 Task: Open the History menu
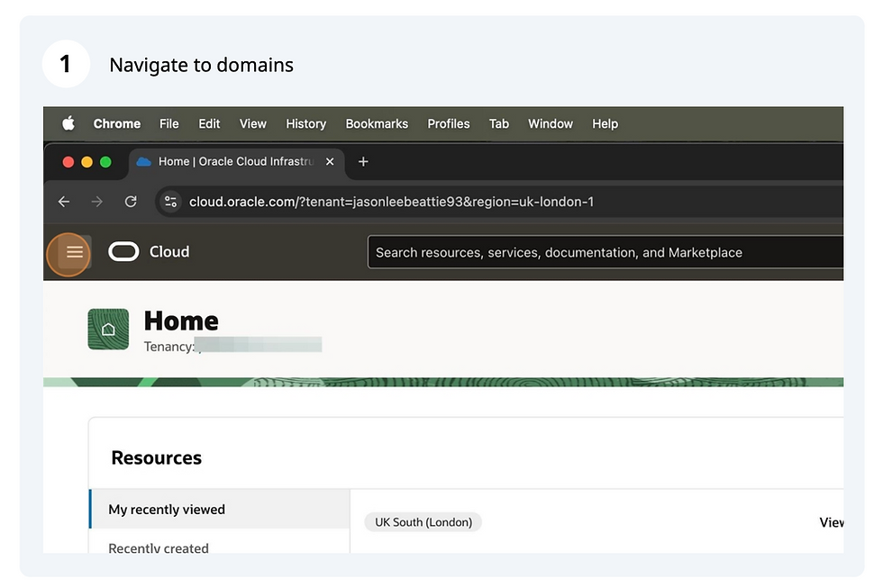coord(305,123)
